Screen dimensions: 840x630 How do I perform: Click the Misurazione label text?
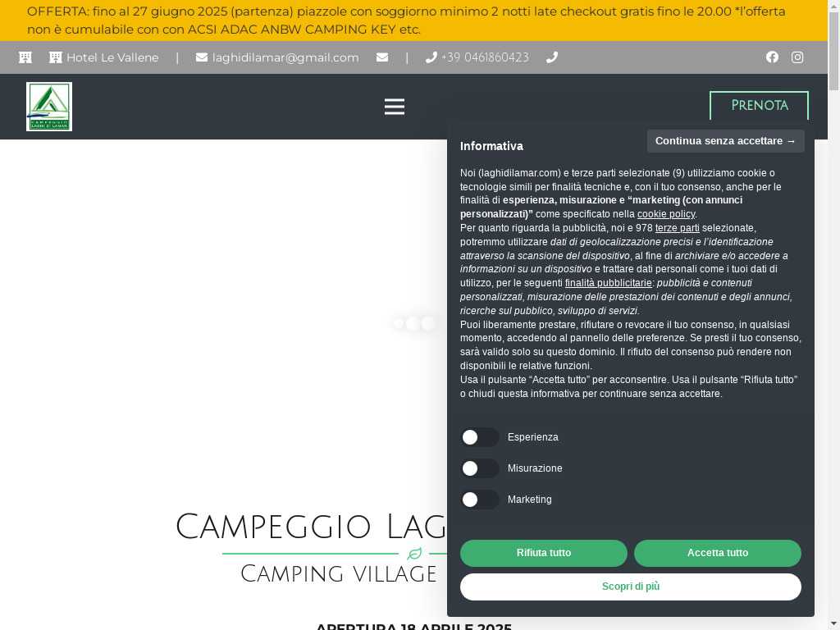tap(535, 468)
